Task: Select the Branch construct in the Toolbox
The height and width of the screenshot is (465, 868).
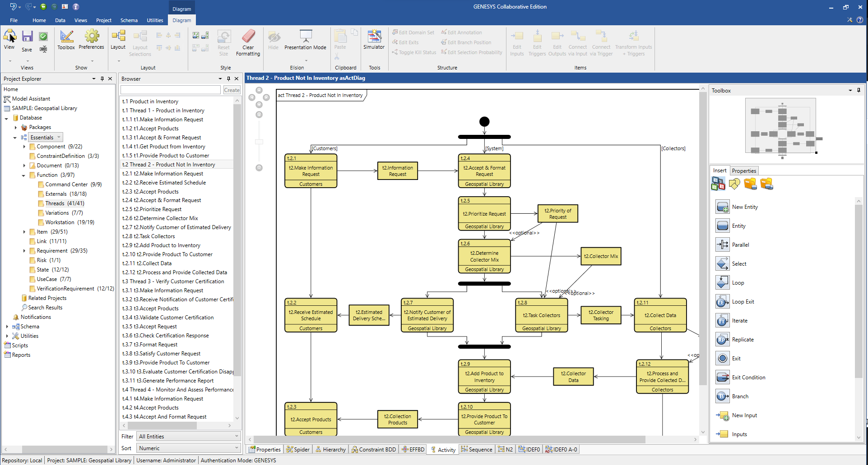Action: [722, 396]
